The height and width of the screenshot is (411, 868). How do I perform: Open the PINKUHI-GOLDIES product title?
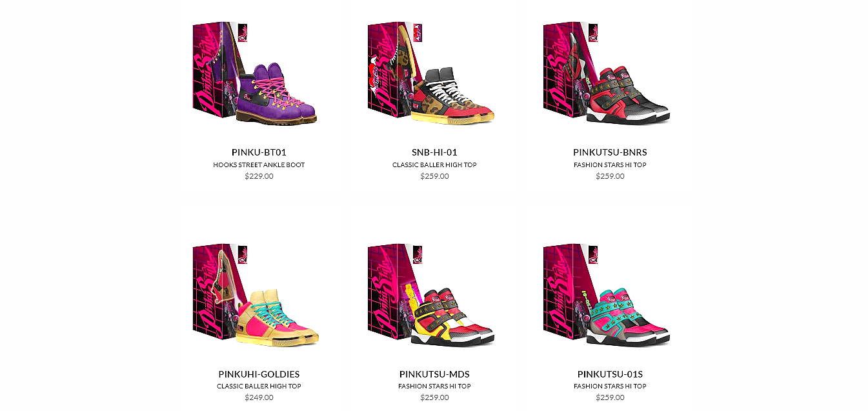point(259,374)
